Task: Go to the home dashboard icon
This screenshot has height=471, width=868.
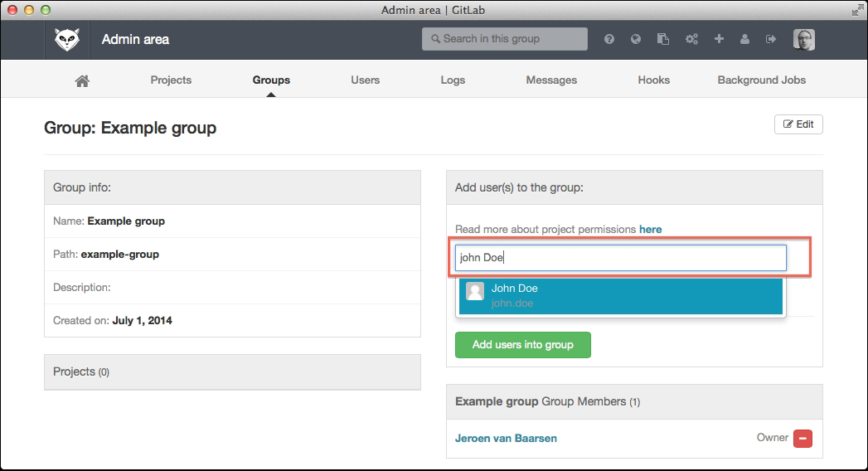Action: (82, 80)
